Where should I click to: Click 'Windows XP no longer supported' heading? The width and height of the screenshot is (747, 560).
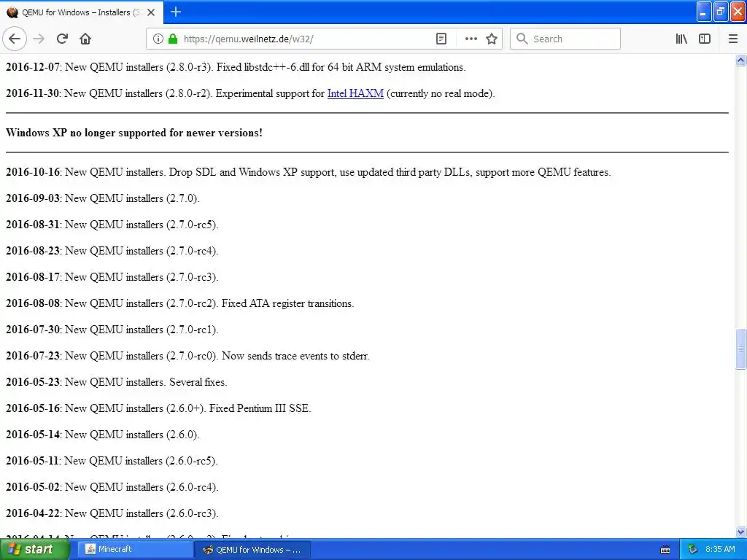point(134,133)
